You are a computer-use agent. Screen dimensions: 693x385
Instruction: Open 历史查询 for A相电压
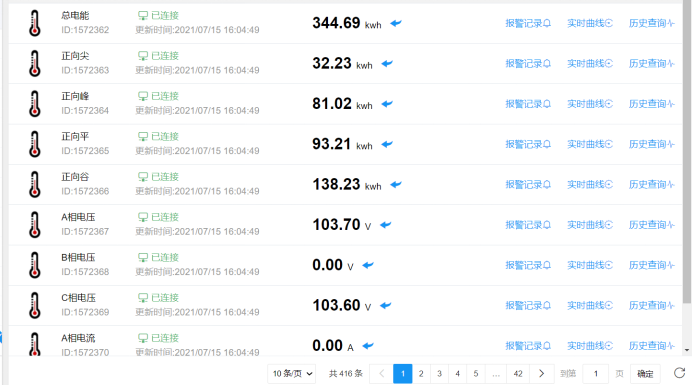coord(652,225)
